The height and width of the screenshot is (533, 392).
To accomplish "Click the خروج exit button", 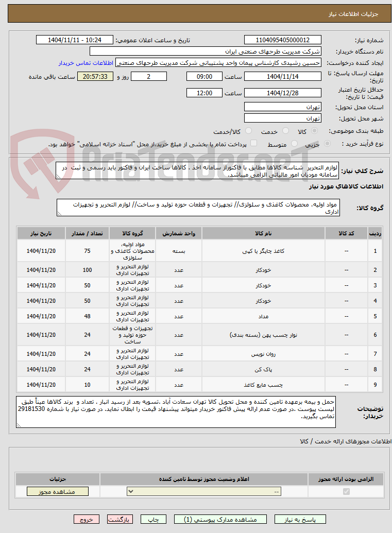I will [x=87, y=520].
